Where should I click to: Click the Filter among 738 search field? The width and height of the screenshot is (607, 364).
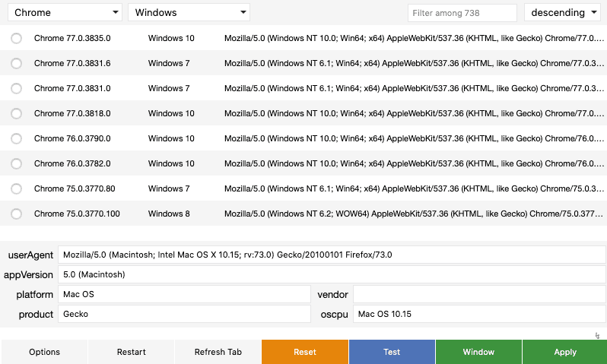point(462,13)
